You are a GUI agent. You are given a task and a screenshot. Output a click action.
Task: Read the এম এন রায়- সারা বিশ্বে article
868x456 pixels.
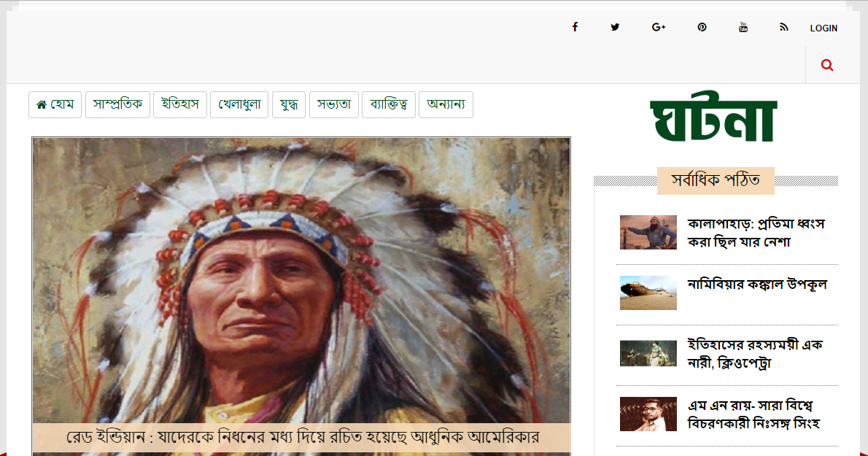pos(753,414)
